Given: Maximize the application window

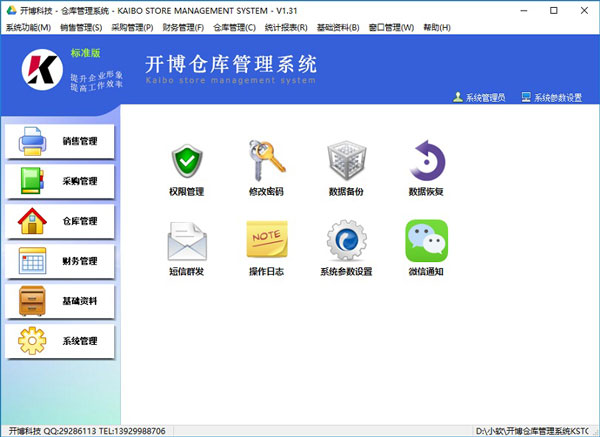Looking at the screenshot, I should tap(554, 11).
